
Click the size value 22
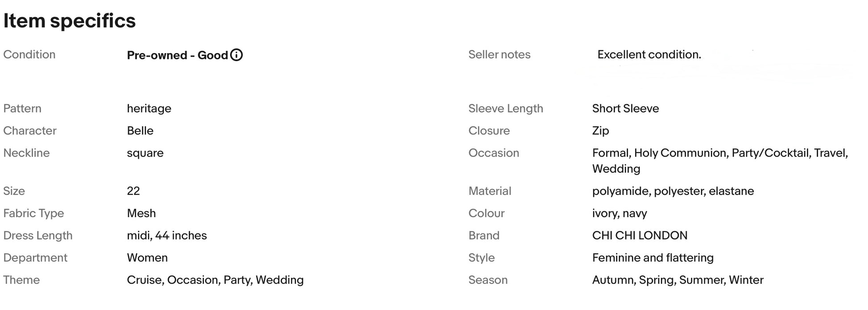133,191
